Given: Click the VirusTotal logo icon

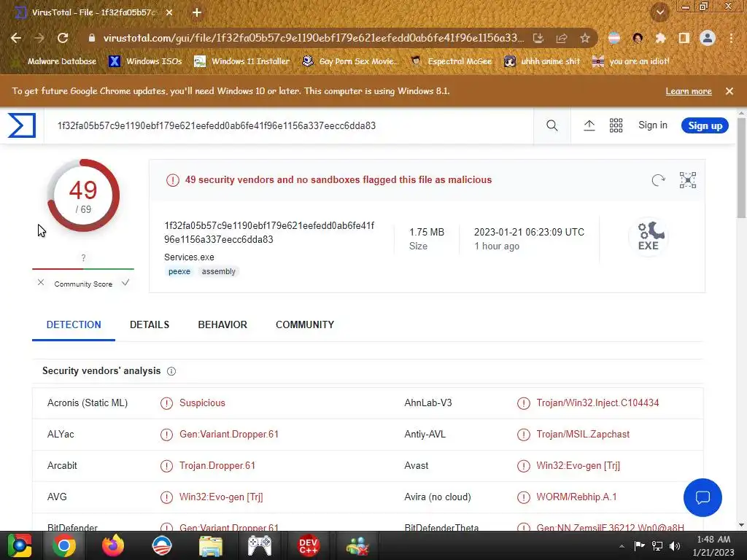Looking at the screenshot, I should coord(22,125).
